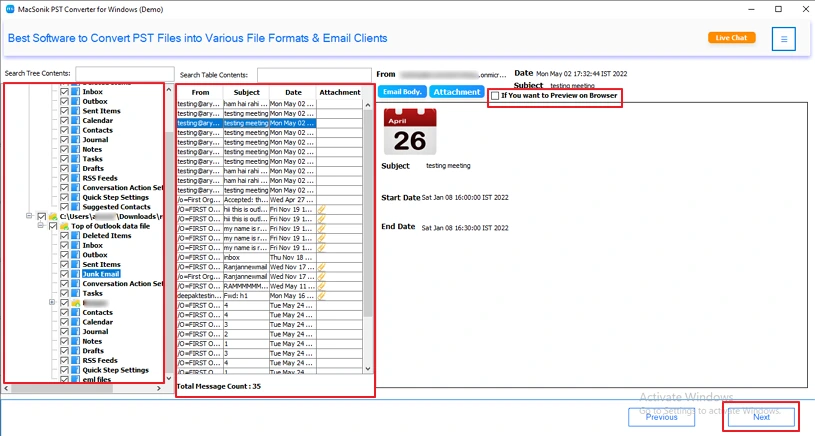Image resolution: width=815 pixels, height=436 pixels.
Task: Select the eml files folder
Action: (x=97, y=379)
